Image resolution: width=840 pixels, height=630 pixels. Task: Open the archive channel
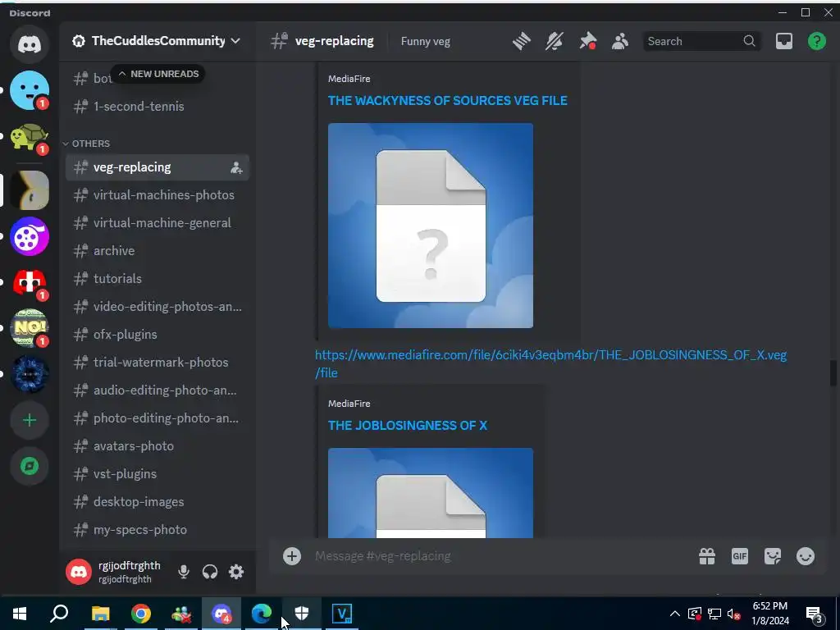[157, 251]
